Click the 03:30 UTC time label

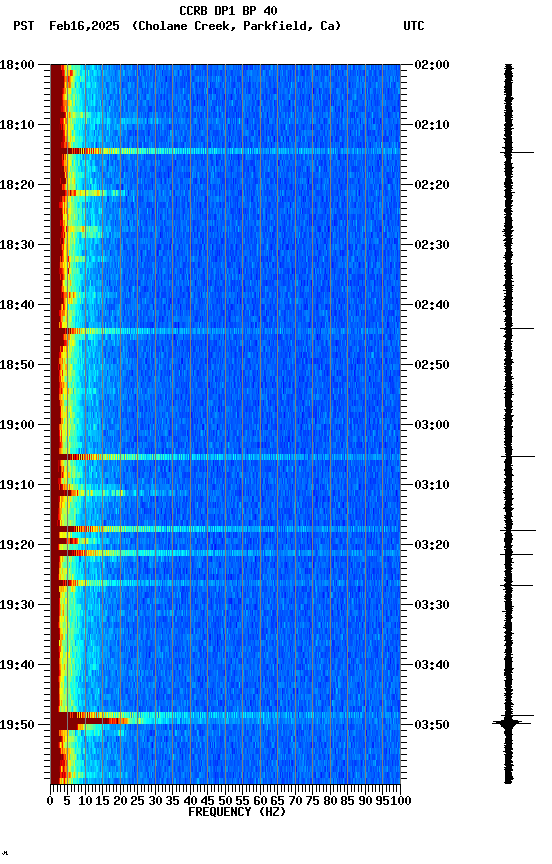[432, 605]
